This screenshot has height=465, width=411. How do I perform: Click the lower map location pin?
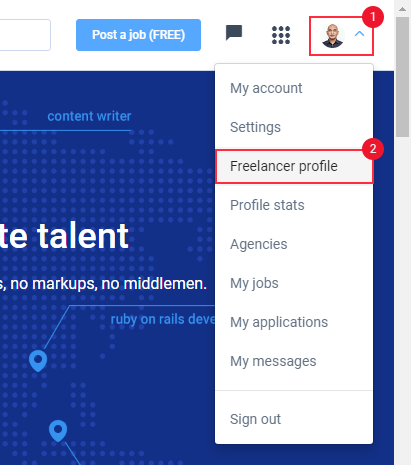point(58,431)
